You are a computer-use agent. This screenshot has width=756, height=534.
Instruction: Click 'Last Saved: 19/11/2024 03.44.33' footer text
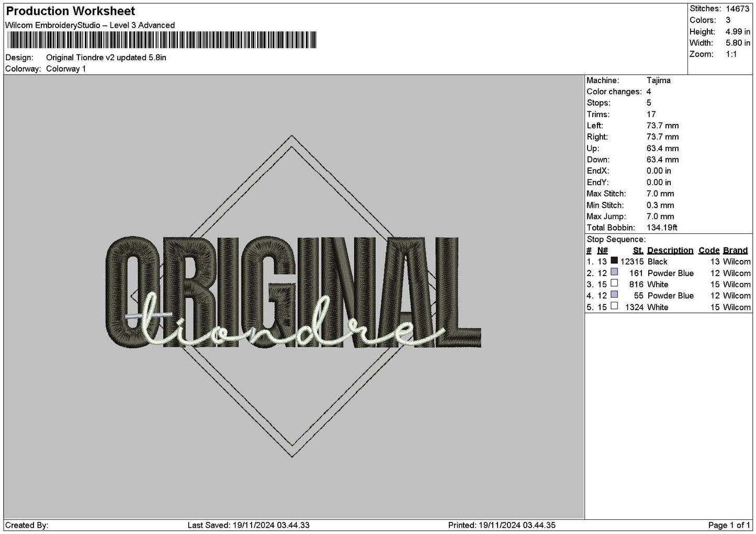(x=249, y=525)
